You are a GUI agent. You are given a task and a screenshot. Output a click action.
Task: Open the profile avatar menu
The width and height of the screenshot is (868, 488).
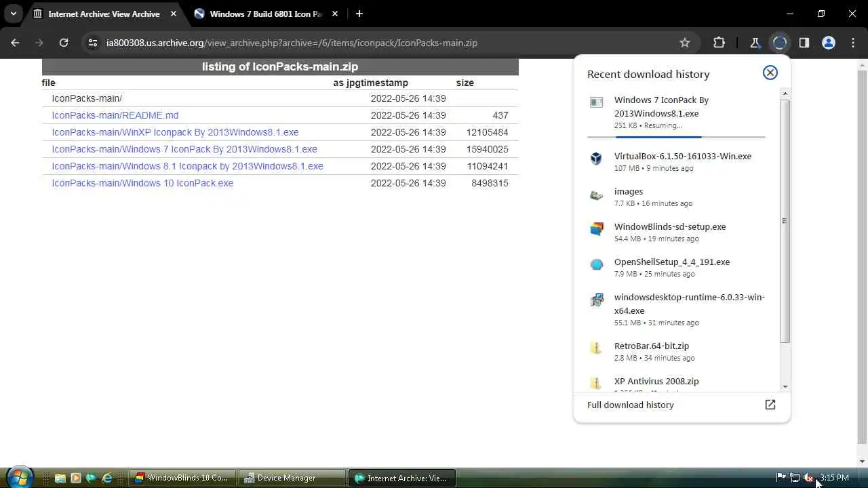829,43
